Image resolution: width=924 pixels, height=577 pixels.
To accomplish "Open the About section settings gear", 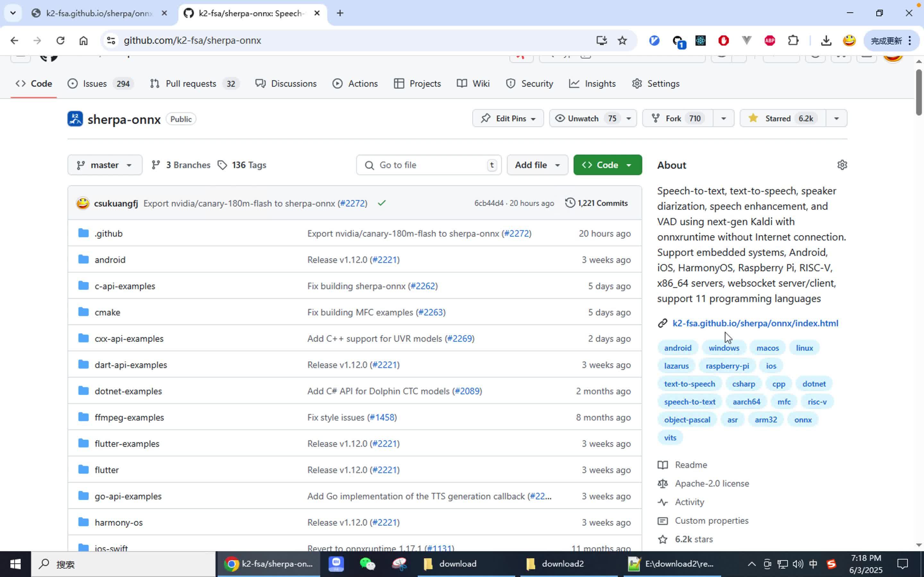I will [842, 165].
